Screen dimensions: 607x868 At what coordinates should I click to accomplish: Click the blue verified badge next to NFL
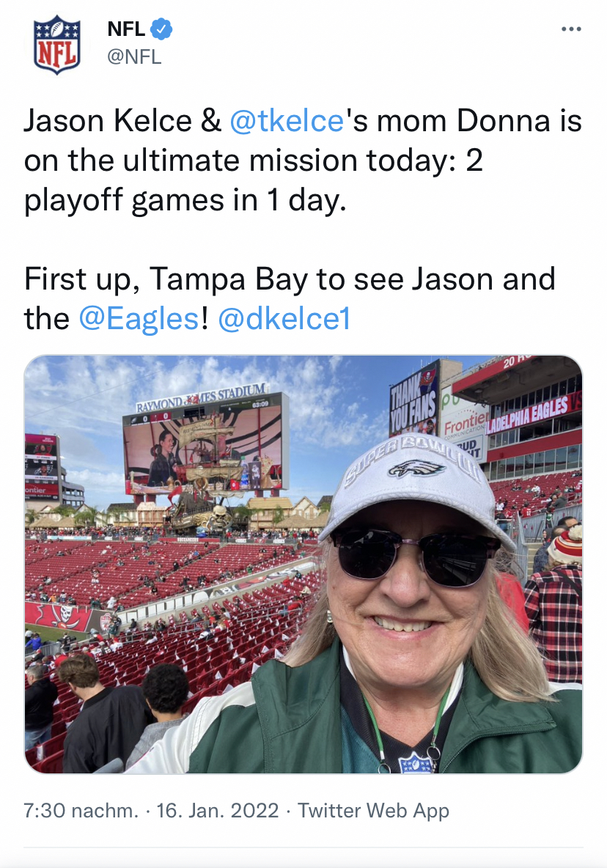pyautogui.click(x=161, y=29)
